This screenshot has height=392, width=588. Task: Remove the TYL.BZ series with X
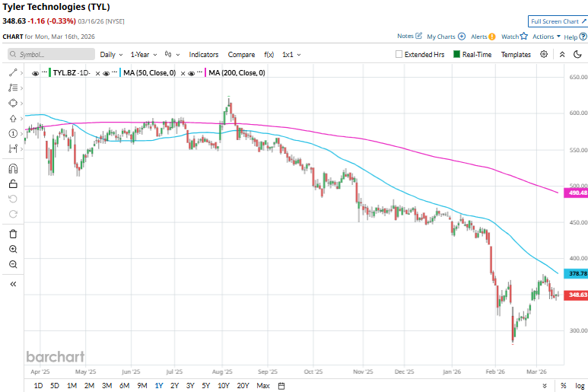click(x=97, y=73)
